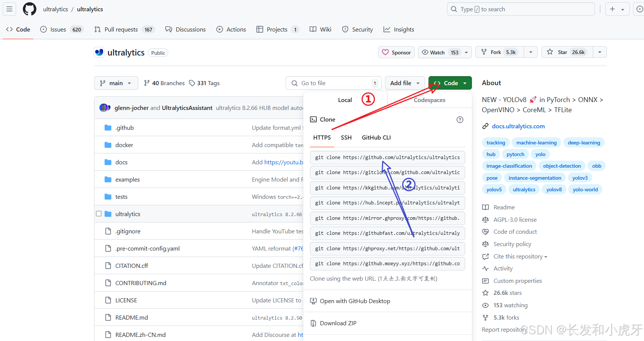Image resolution: width=644 pixels, height=341 pixels.
Task: Star the repository with Star button
Action: coord(567,52)
